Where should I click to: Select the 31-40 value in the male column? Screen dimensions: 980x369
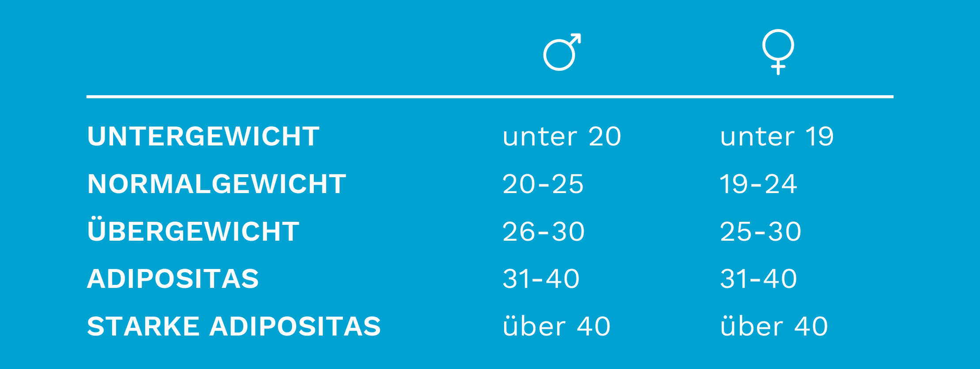[x=541, y=279]
